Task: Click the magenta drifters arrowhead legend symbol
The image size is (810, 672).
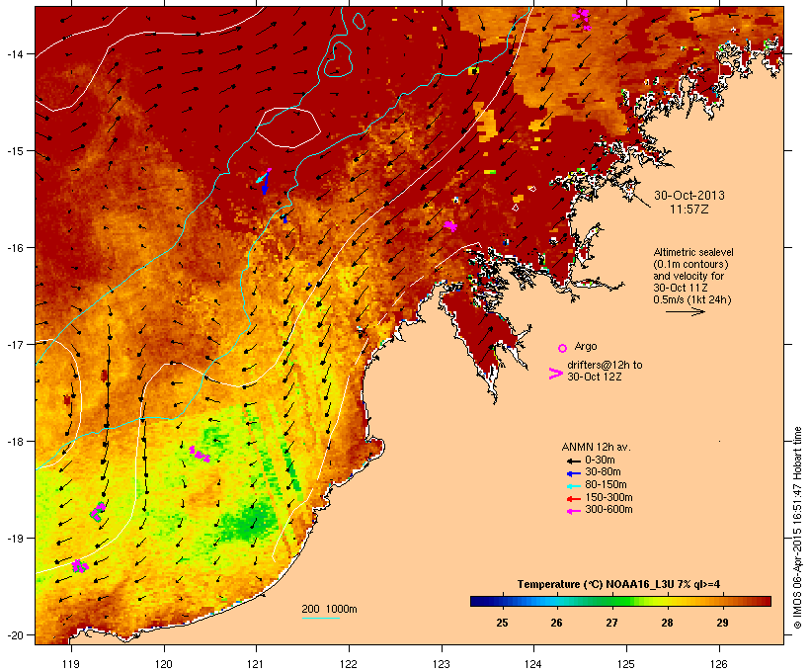Action: [555, 374]
